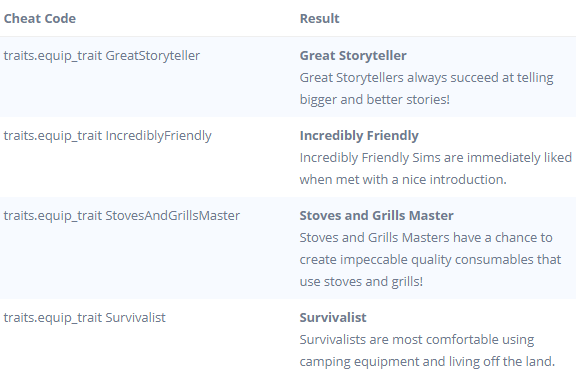Select the IncrediblyFriendly cheat code text
This screenshot has width=576, height=378.
point(108,136)
